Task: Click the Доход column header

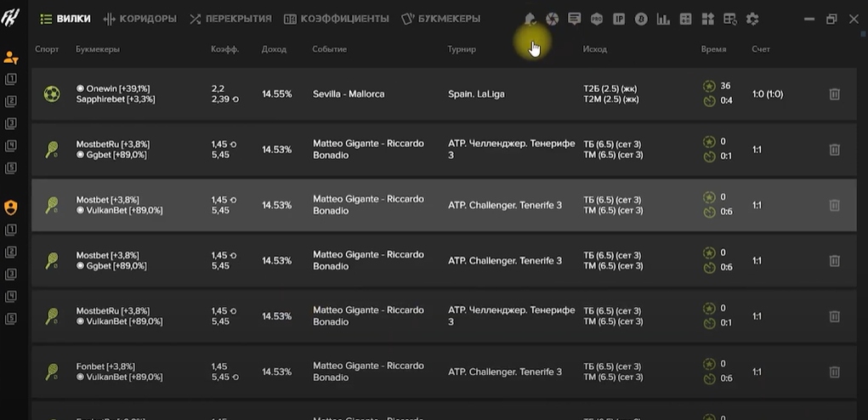Action: point(274,49)
